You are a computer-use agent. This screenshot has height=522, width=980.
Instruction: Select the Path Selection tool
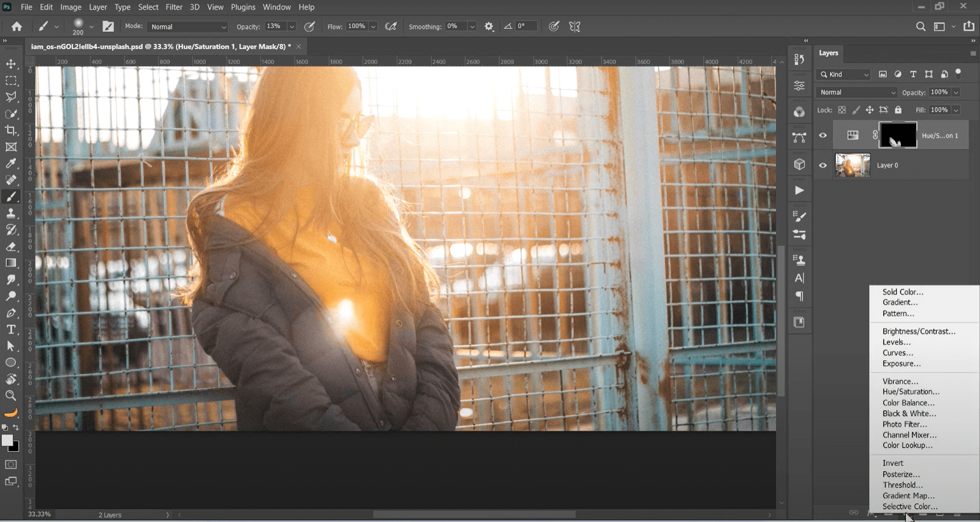point(11,346)
